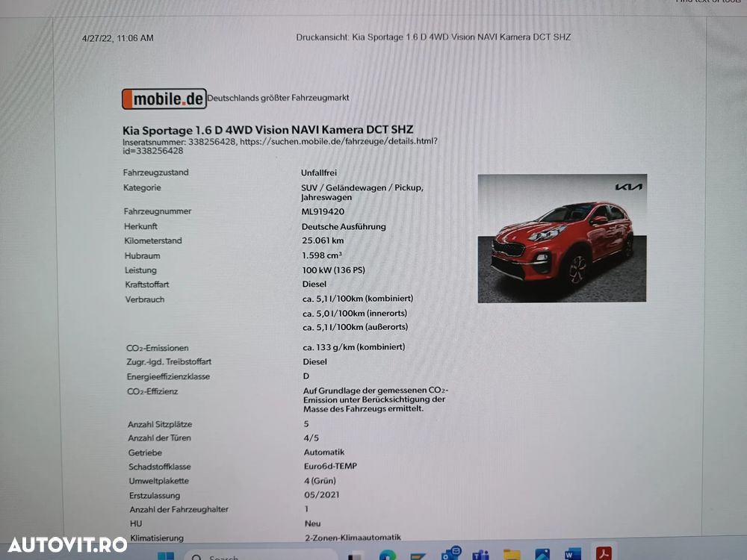Click the suchen.mobile.de listing URL
The image size is (747, 560).
[280, 146]
